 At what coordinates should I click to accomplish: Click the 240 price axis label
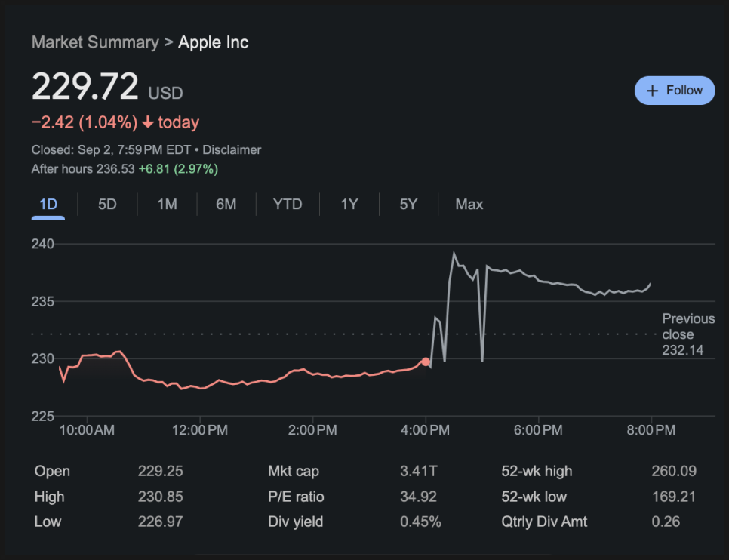[x=43, y=244]
